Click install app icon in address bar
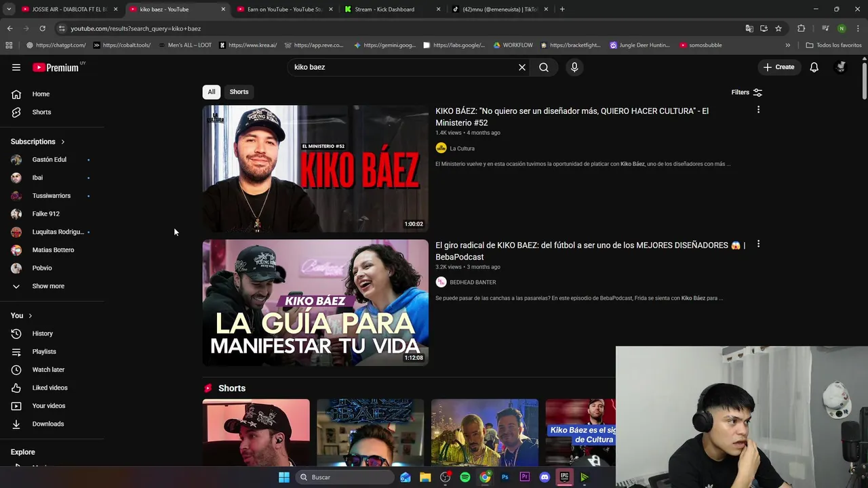The height and width of the screenshot is (488, 868). tap(764, 28)
